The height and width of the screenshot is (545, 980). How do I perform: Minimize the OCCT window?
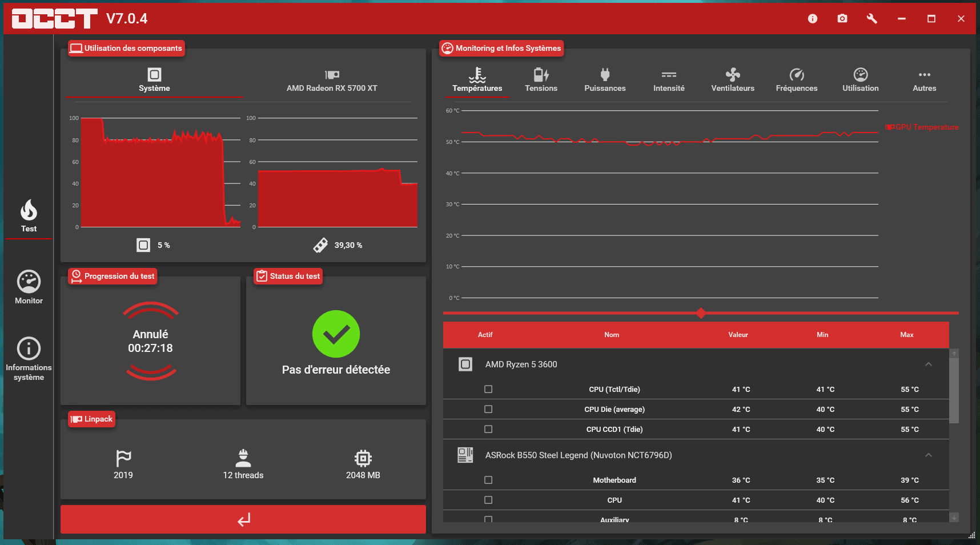coord(902,19)
